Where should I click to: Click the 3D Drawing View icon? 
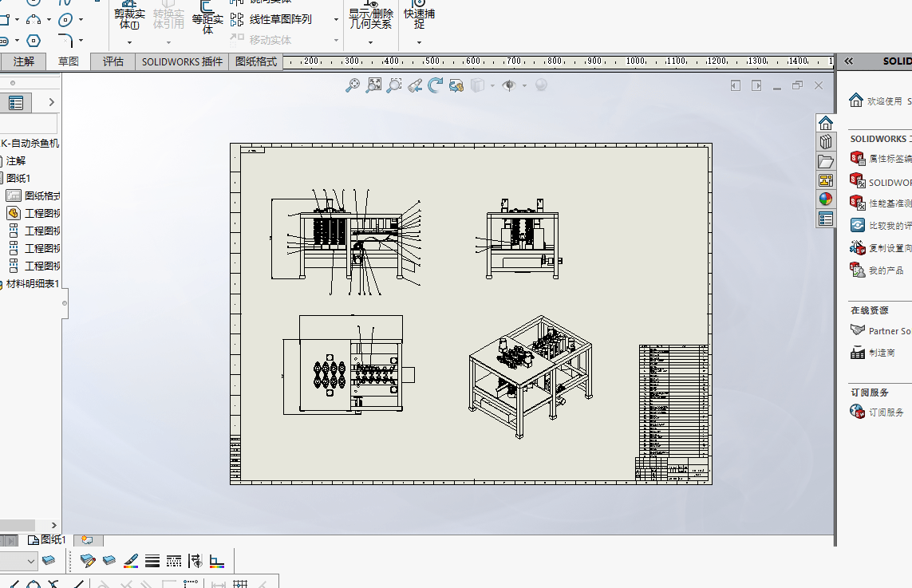coord(456,85)
